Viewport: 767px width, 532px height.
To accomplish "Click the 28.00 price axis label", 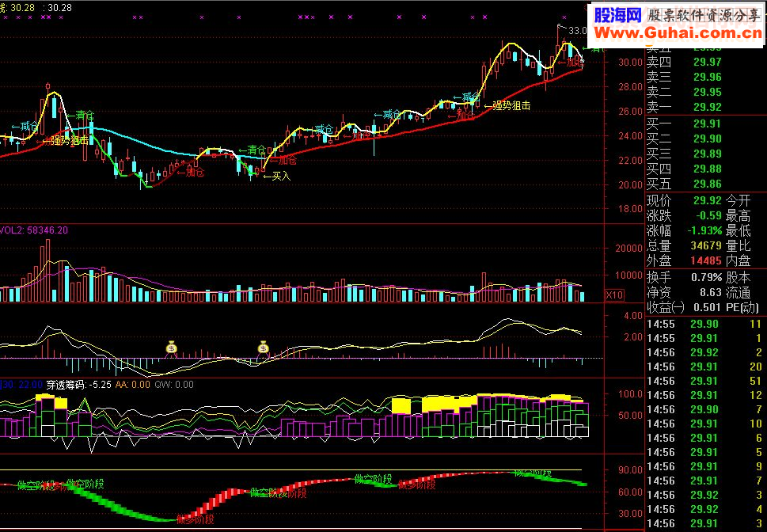I will pos(630,86).
